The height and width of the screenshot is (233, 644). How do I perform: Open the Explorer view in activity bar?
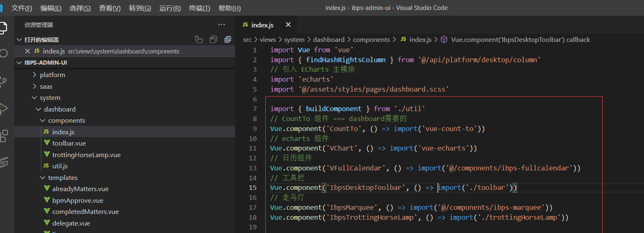pyautogui.click(x=2, y=28)
